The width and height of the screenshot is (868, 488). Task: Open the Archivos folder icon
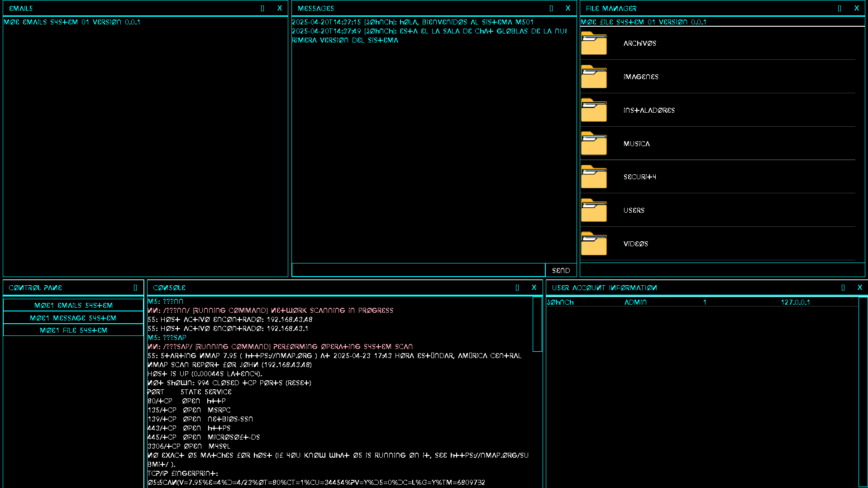pyautogui.click(x=594, y=43)
